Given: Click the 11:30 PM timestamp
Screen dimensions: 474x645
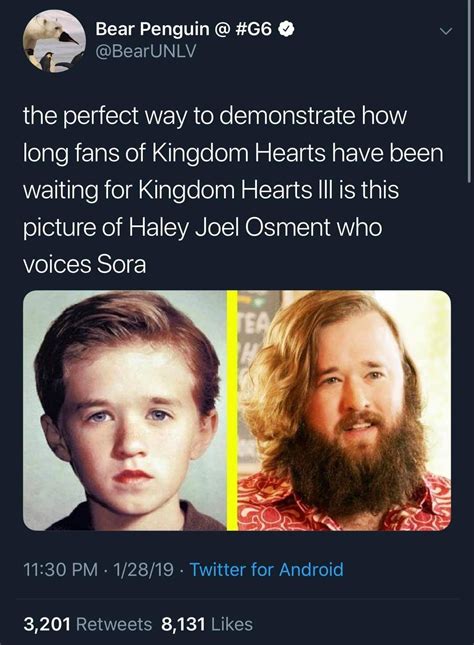Looking at the screenshot, I should (x=61, y=570).
